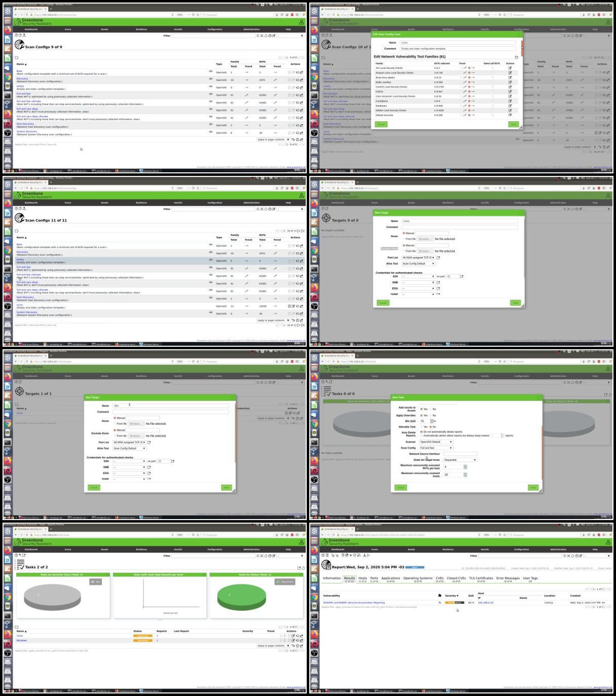
Task: Select No for Add results to Assets in New Task
Action: pos(430,409)
